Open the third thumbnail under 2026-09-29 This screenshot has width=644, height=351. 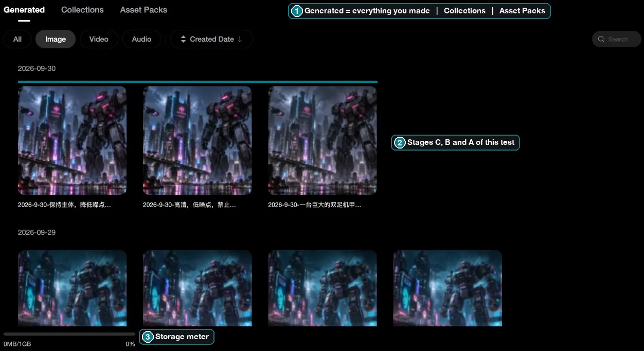(323, 288)
